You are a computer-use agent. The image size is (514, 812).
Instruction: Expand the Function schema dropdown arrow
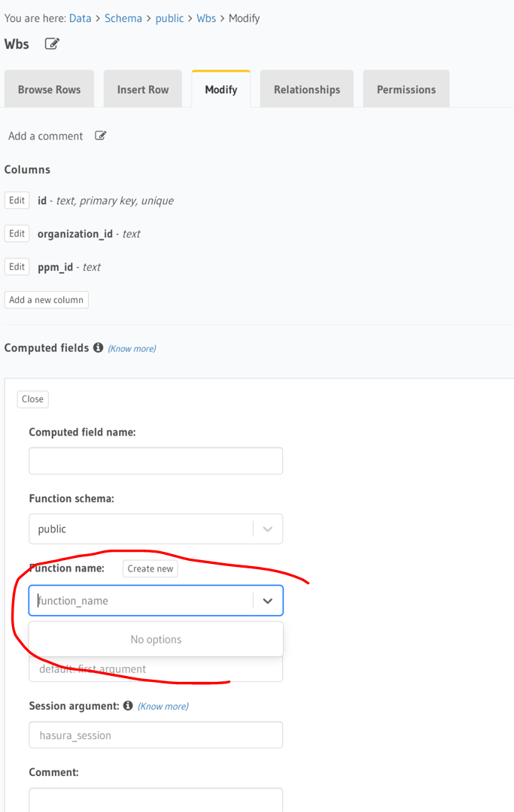pyautogui.click(x=267, y=529)
